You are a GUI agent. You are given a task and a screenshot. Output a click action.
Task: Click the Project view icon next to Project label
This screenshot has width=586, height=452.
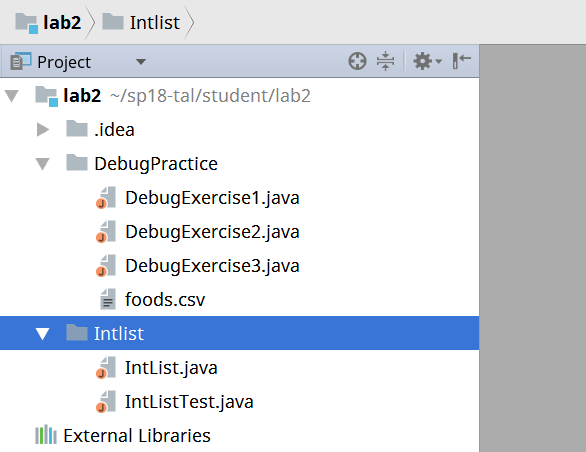coord(21,61)
